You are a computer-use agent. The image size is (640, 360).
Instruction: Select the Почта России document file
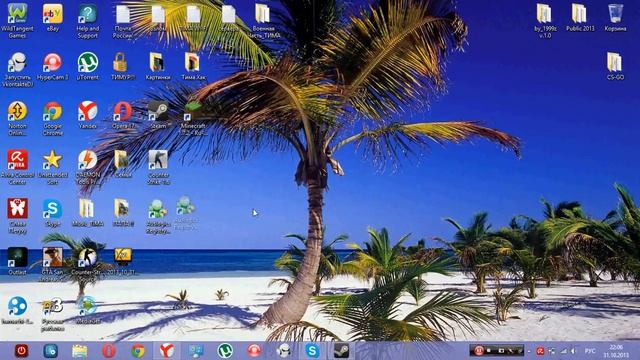click(123, 21)
